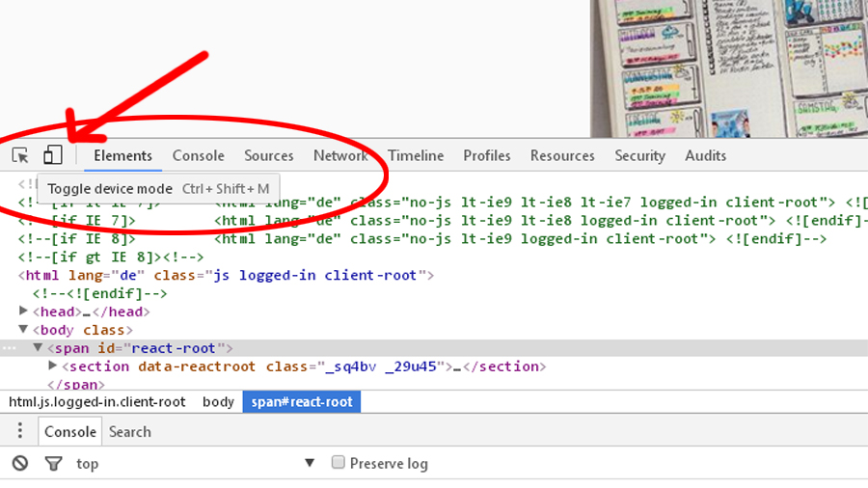The height and width of the screenshot is (488, 868).
Task: Open the Console panel tab
Action: point(198,156)
